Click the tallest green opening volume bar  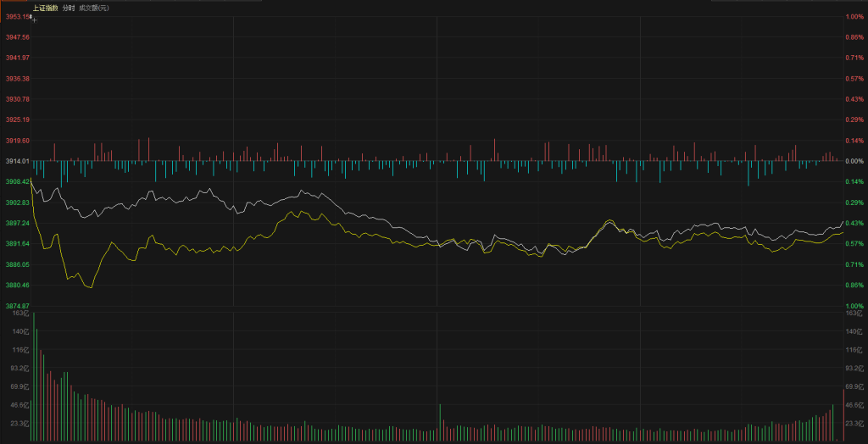36,377
